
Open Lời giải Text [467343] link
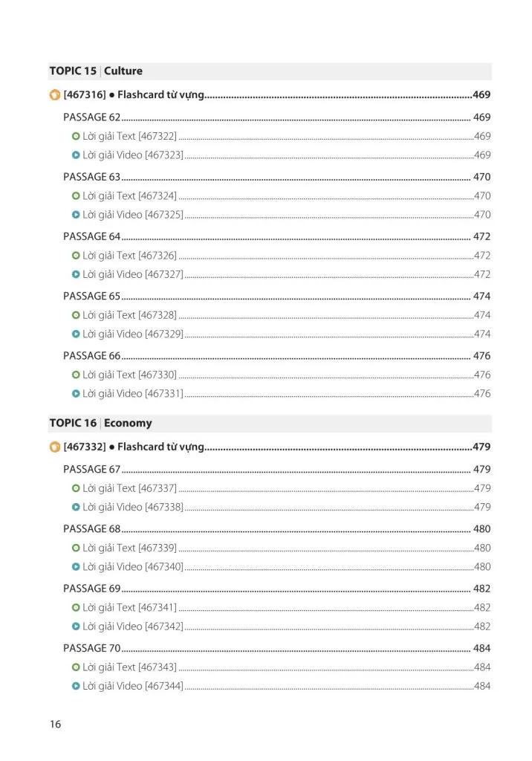click(129, 667)
